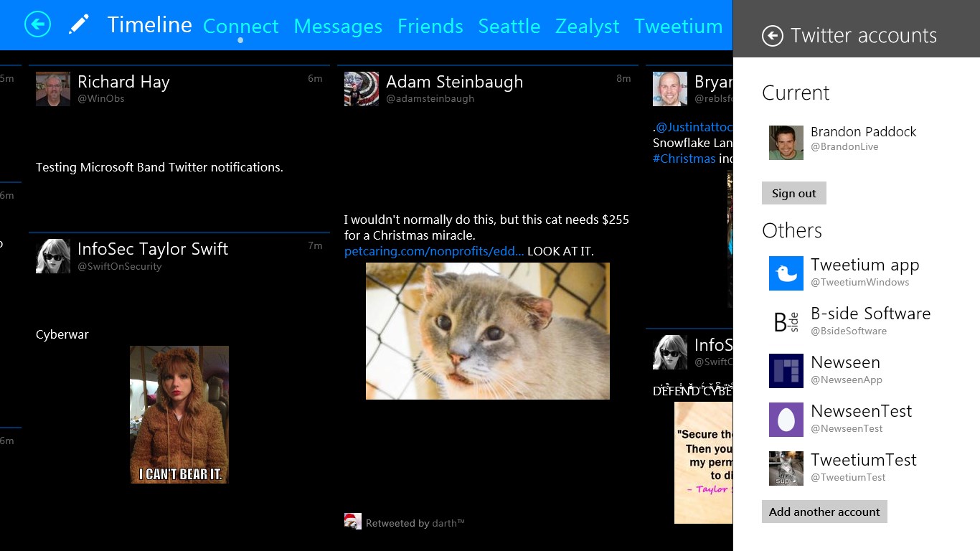Open the cat photo in Adam's tweet
This screenshot has height=551, width=980.
pos(487,331)
